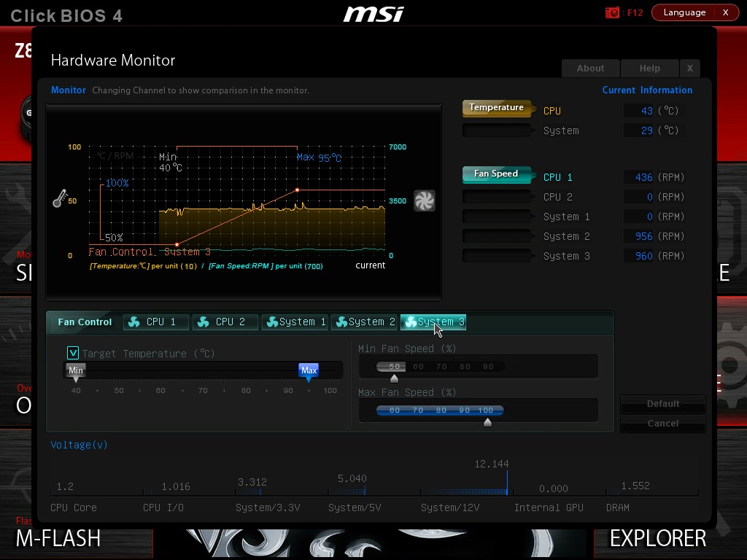Click fan icon on CPU 2 tab
This screenshot has height=560, width=747.
point(204,322)
